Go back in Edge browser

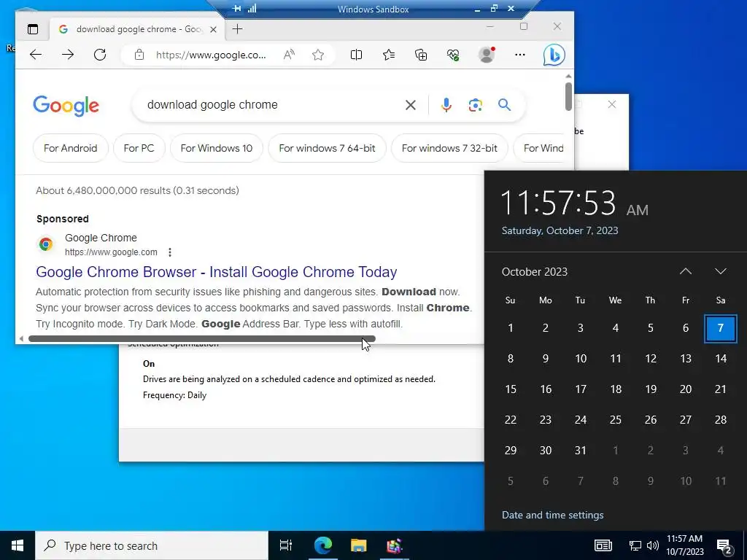[36, 55]
